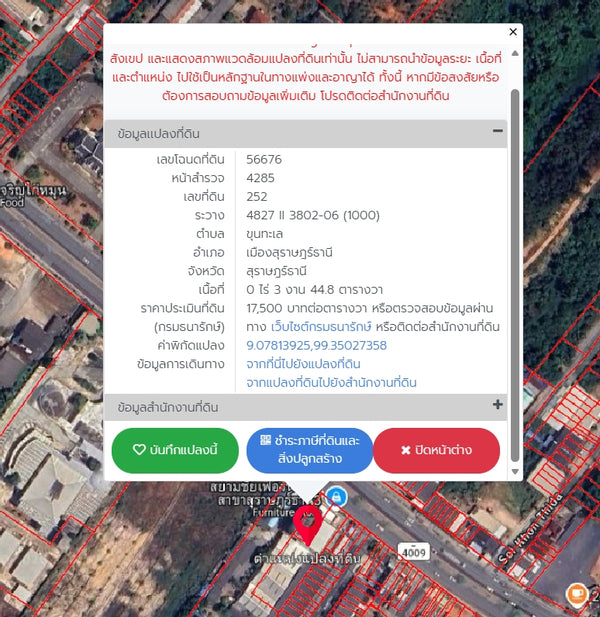
Task: Click the deed number value 56676
Action: 264,159
